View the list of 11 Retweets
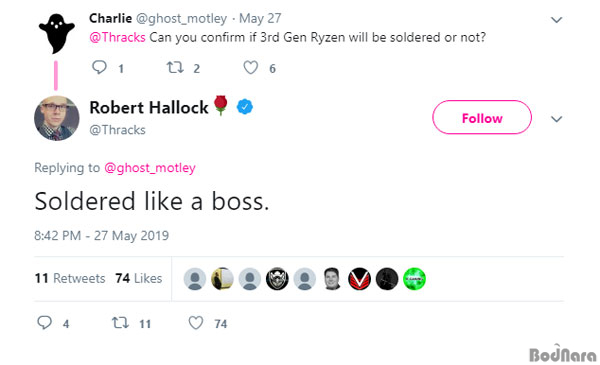 [x=70, y=278]
